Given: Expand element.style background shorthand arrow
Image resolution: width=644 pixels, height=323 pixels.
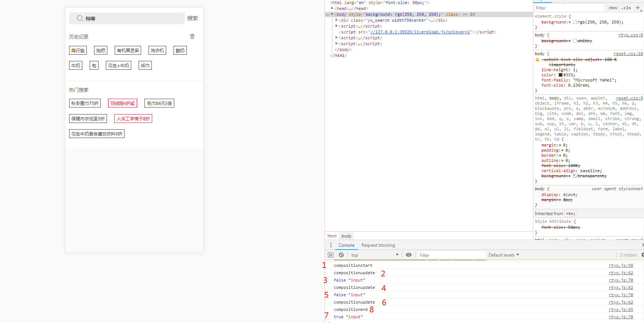Looking at the screenshot, I should (570, 22).
